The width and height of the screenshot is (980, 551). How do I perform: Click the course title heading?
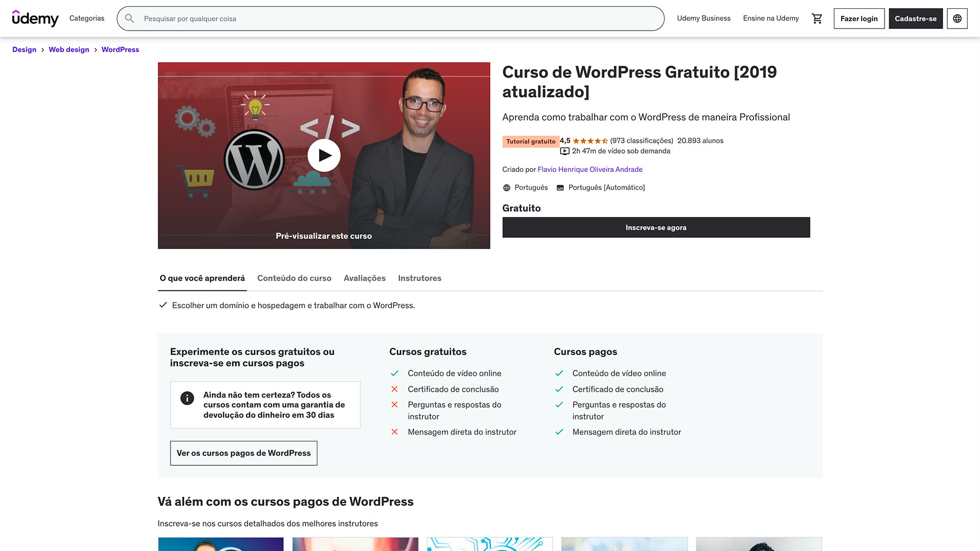point(639,82)
